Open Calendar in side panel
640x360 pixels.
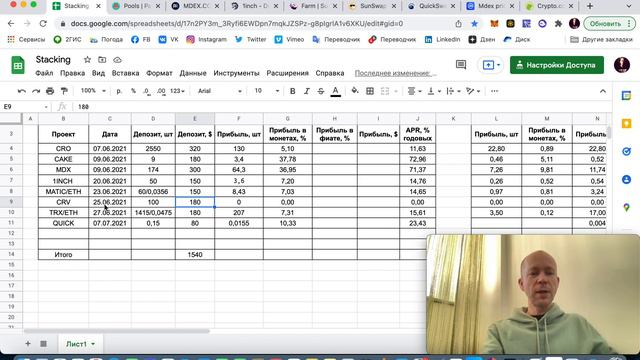point(626,96)
